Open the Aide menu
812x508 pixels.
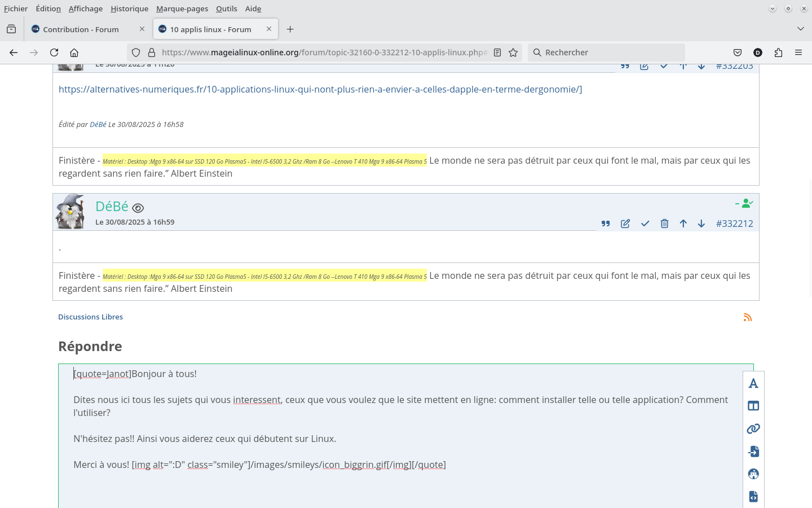(x=253, y=8)
